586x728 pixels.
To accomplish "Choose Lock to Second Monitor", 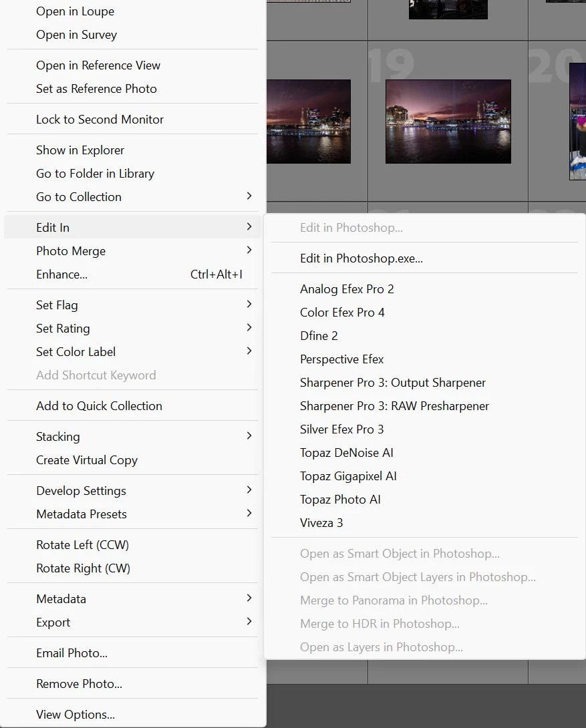I will (x=132, y=120).
